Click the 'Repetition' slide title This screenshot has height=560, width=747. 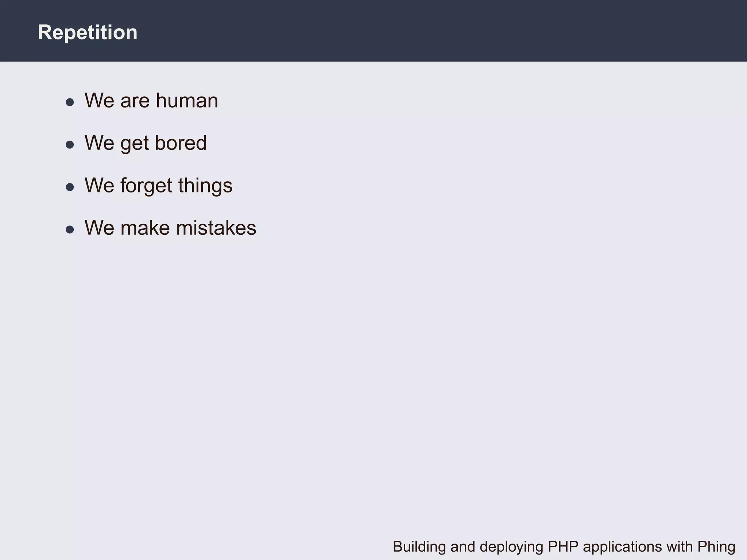(88, 32)
